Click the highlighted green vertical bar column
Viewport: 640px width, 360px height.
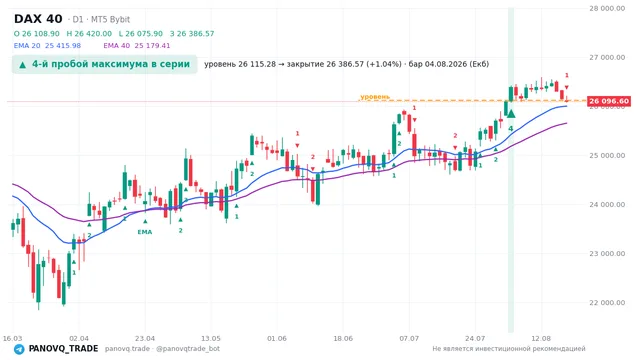point(511,170)
